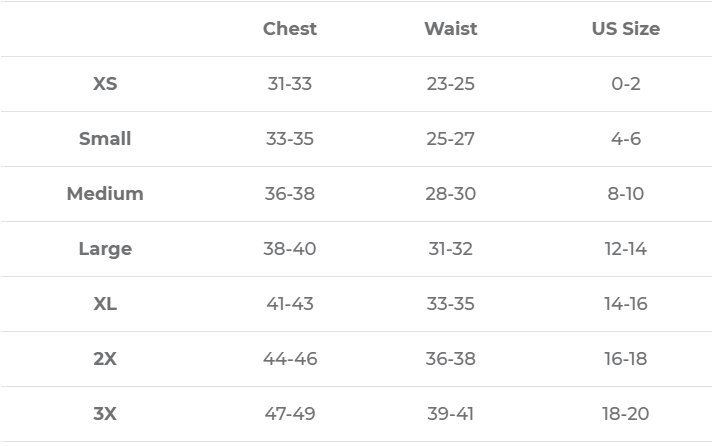This screenshot has width=712, height=446.
Task: Click the Large chest value 38-40
Action: coord(290,249)
